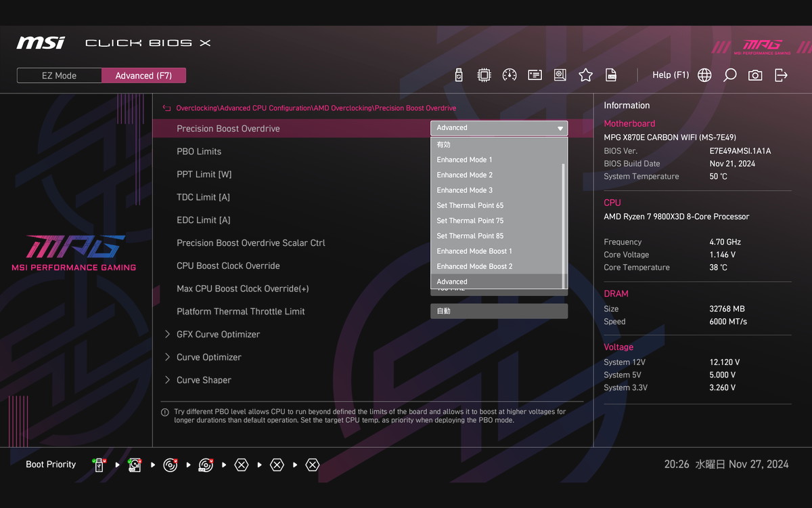Viewport: 812px width, 508px height.
Task: Click the clock time 20:26
Action: [677, 465]
